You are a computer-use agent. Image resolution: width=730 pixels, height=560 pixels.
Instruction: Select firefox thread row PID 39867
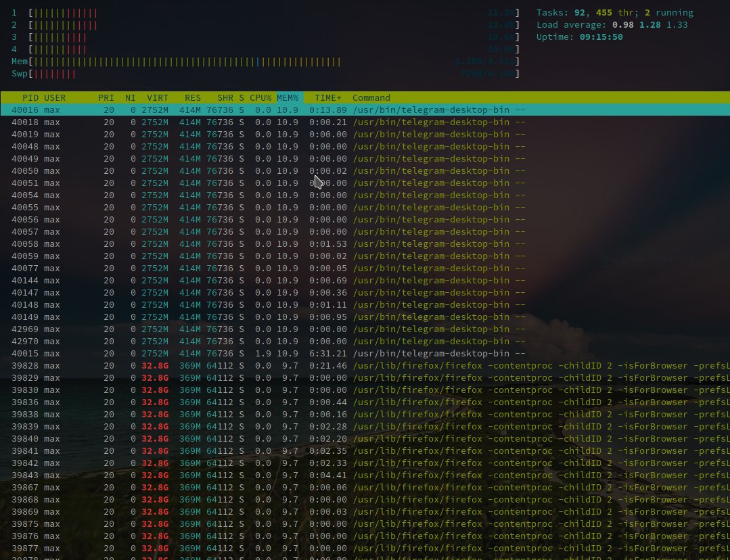[365, 488]
